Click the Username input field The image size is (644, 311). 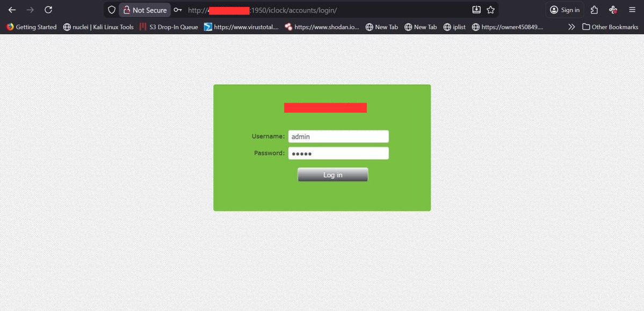pos(338,136)
